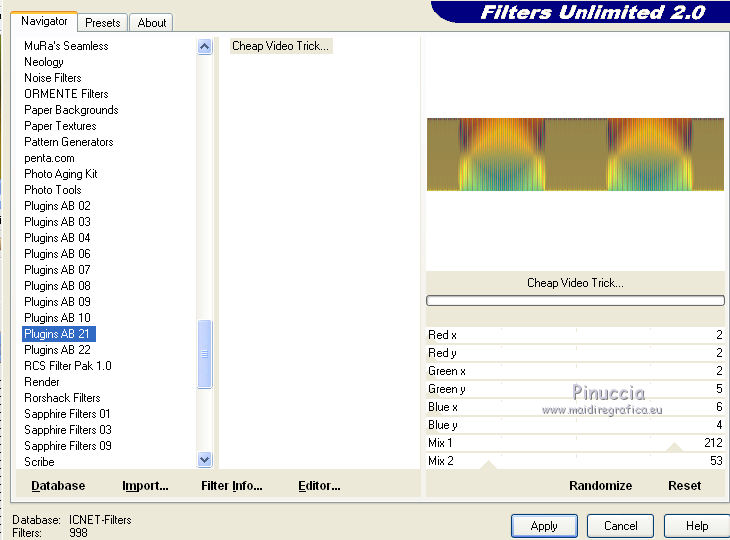Adjust the Green x slider
730x540 pixels.
click(575, 371)
